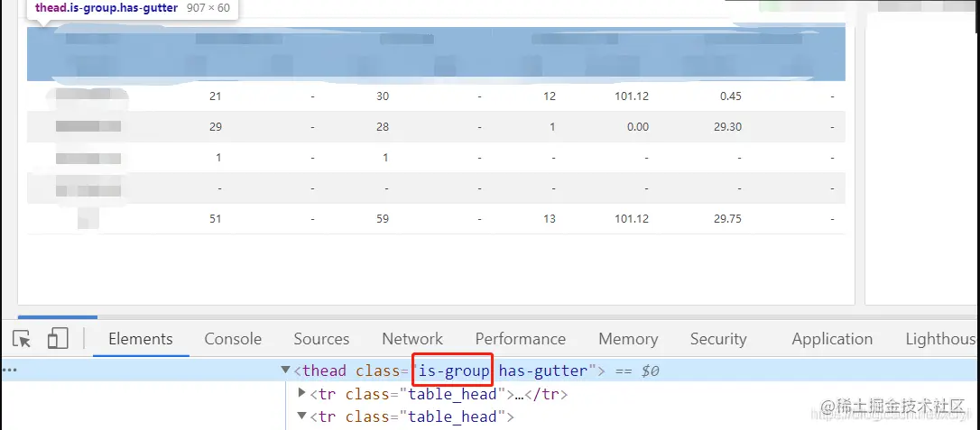The width and height of the screenshot is (980, 430).
Task: Open the Security tab
Action: [718, 339]
